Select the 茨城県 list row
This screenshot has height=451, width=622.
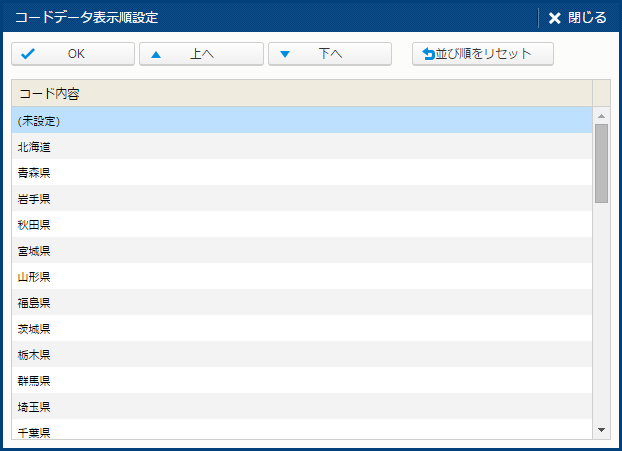point(300,329)
